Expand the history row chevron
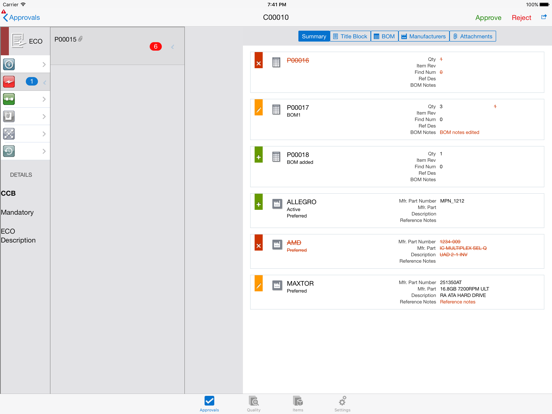Screen dimensions: 552x414 (x=44, y=151)
